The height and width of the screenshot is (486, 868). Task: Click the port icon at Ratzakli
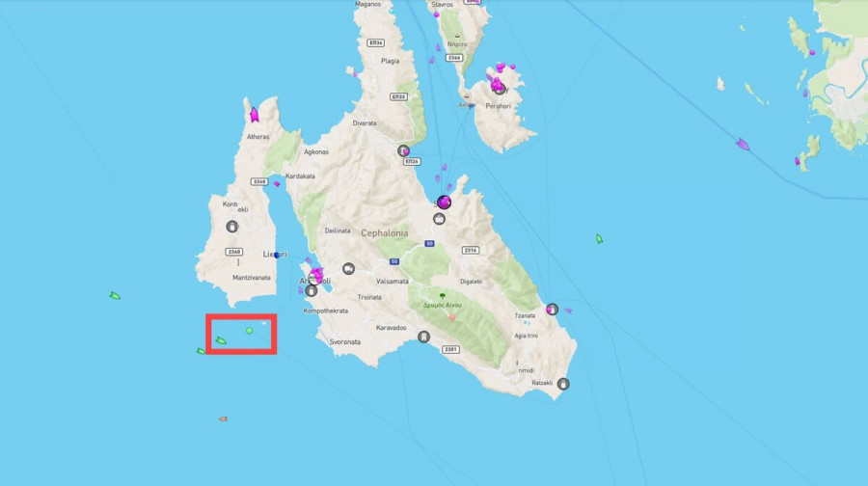click(x=563, y=384)
